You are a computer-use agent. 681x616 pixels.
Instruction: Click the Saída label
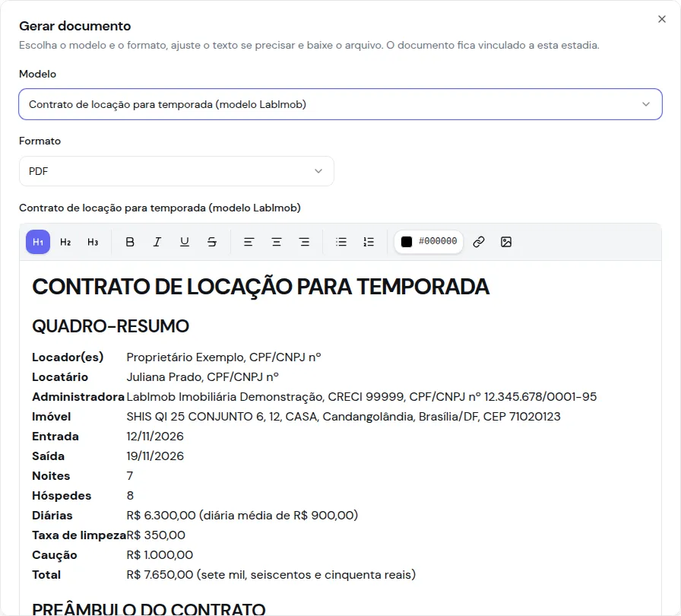(x=48, y=456)
